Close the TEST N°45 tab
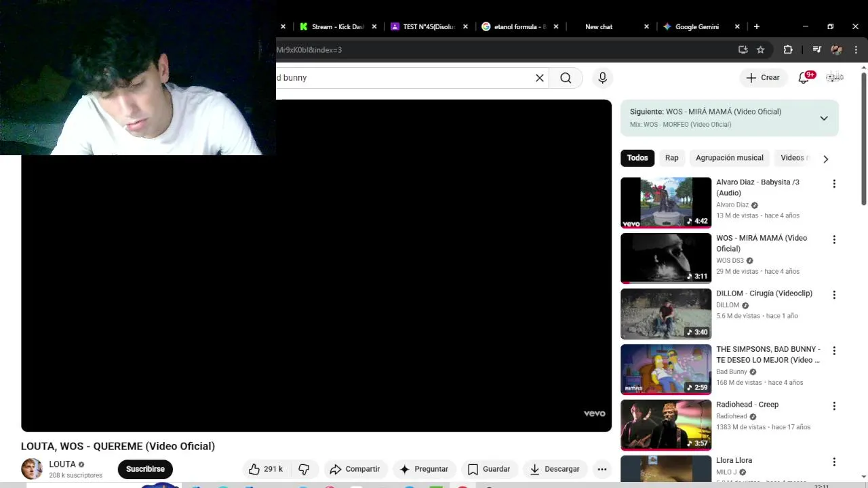The image size is (868, 488). pyautogui.click(x=465, y=26)
